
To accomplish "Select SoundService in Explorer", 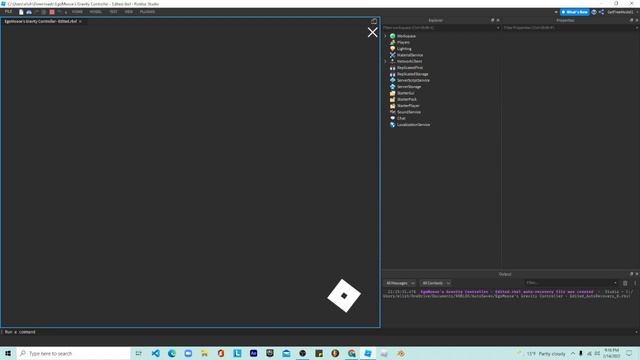I will coord(409,112).
